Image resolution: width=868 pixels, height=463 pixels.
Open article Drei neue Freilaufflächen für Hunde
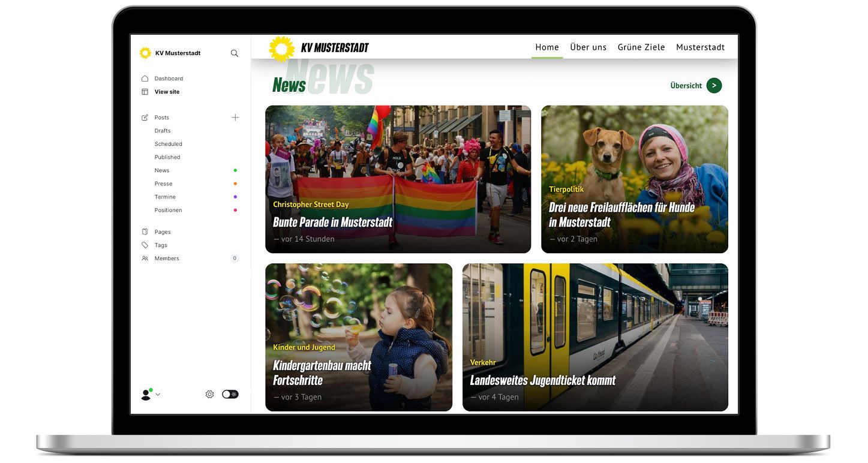pos(621,215)
